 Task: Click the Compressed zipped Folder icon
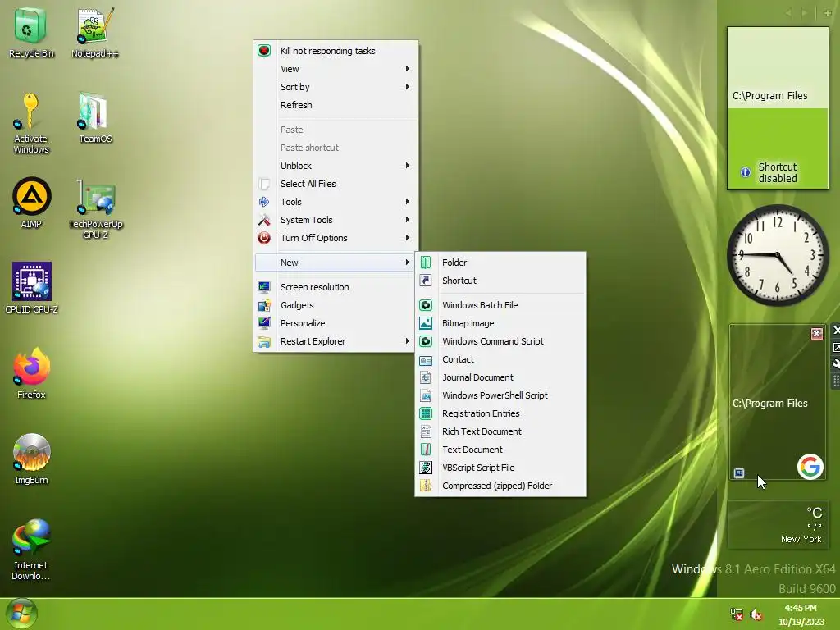point(426,486)
